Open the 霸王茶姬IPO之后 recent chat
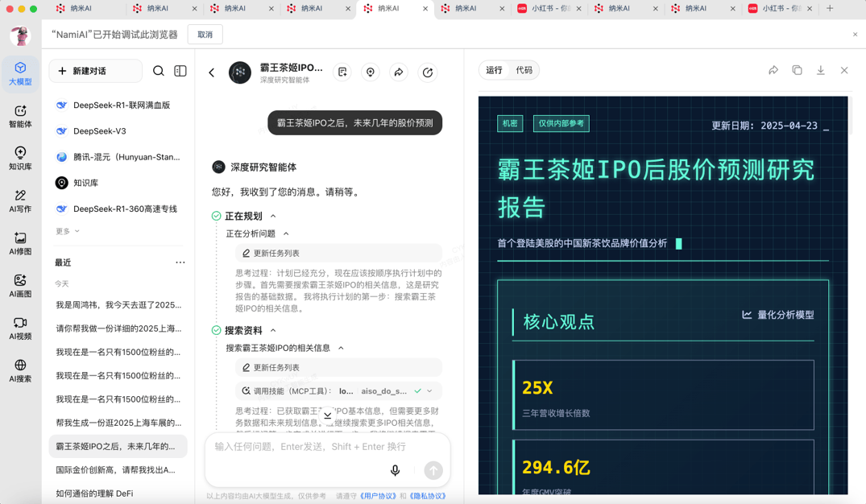The width and height of the screenshot is (866, 504). point(118,447)
